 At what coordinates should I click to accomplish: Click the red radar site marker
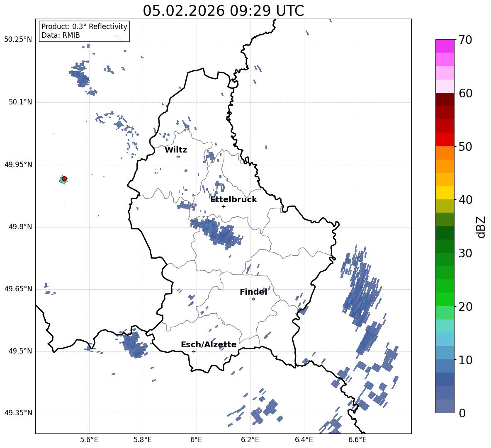click(x=64, y=179)
